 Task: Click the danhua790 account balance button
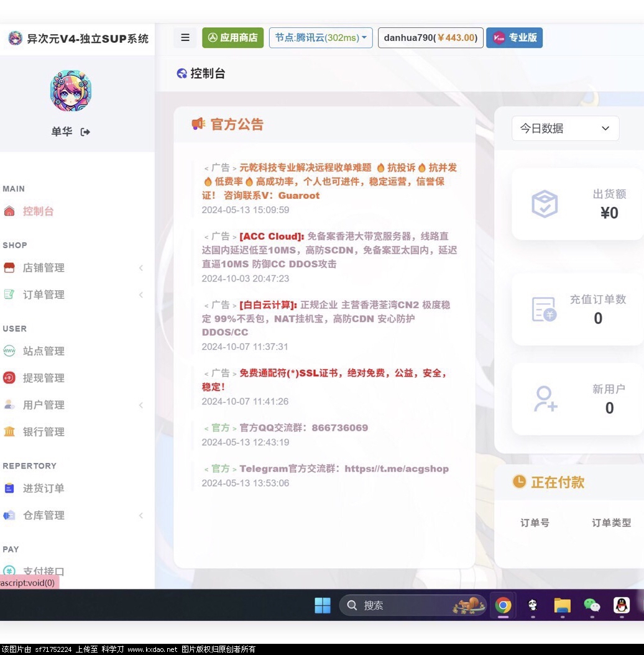(430, 38)
